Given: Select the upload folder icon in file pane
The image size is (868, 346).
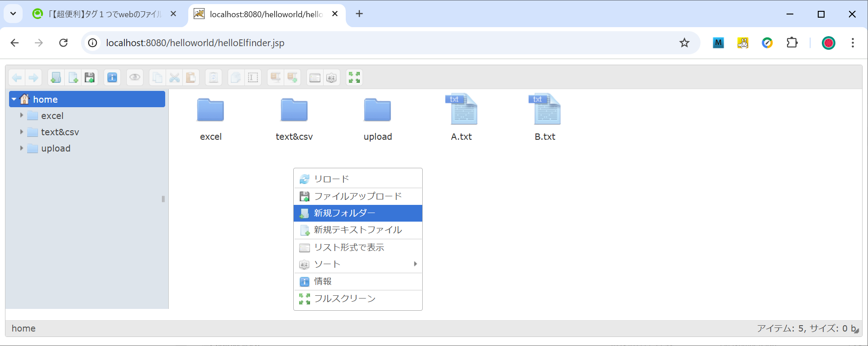Looking at the screenshot, I should pos(377,110).
